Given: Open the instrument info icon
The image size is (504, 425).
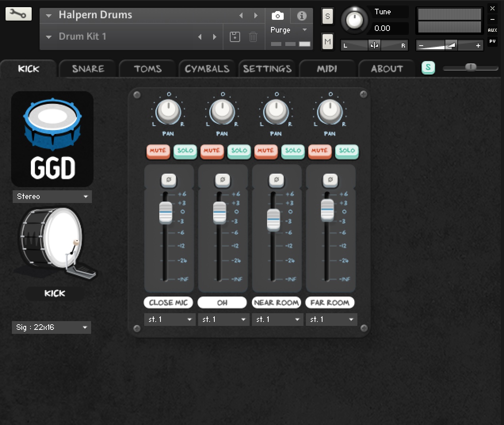Looking at the screenshot, I should (x=302, y=16).
